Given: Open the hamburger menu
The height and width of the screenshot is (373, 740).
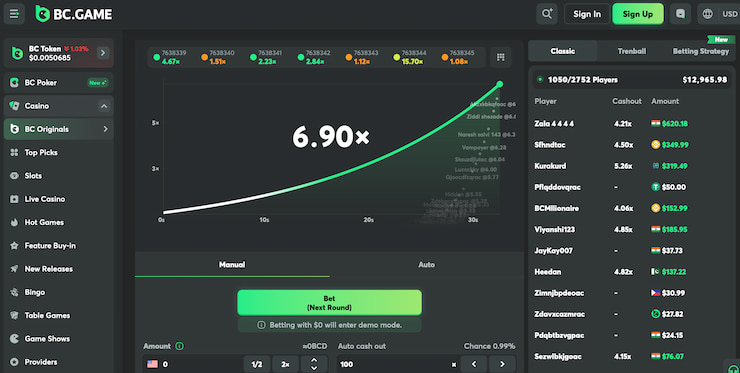Looking at the screenshot, I should [14, 14].
